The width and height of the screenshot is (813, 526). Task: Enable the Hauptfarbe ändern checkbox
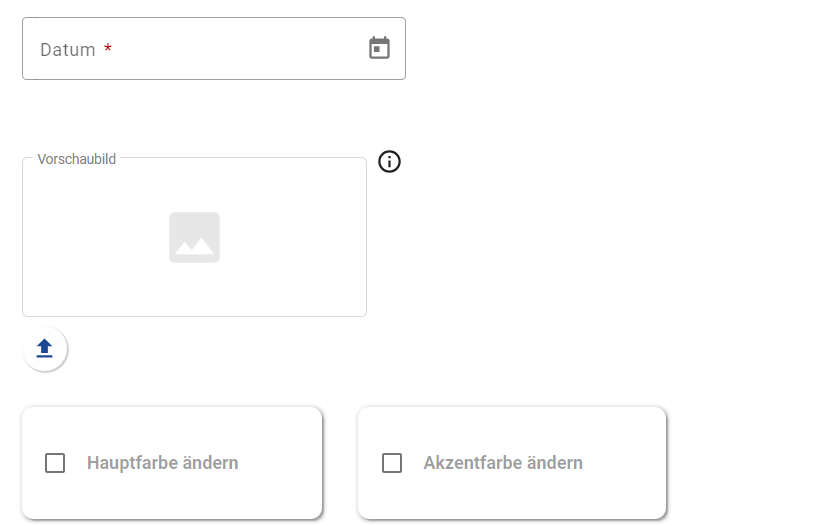tap(55, 463)
